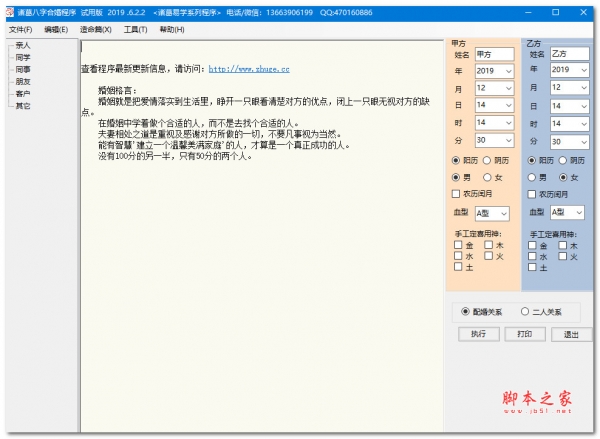Check 金 element box under 甲方

pos(458,245)
